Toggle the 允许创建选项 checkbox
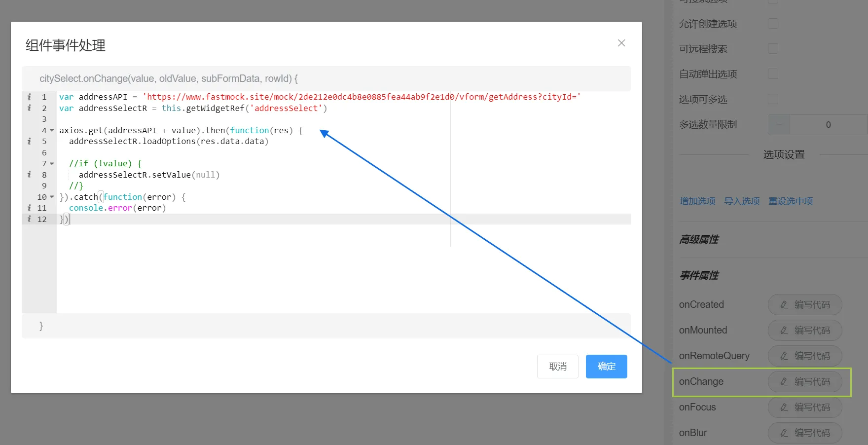Image resolution: width=868 pixels, height=445 pixels. pos(773,24)
